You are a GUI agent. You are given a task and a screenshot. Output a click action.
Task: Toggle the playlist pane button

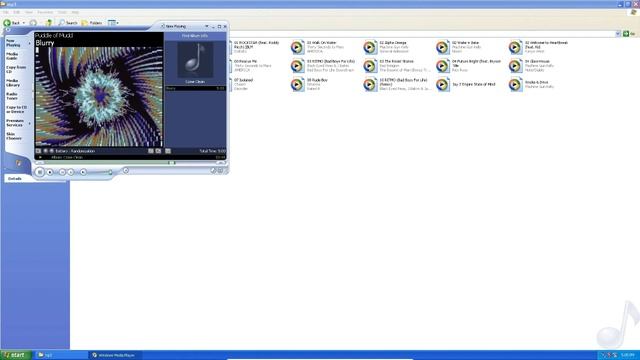(x=168, y=151)
